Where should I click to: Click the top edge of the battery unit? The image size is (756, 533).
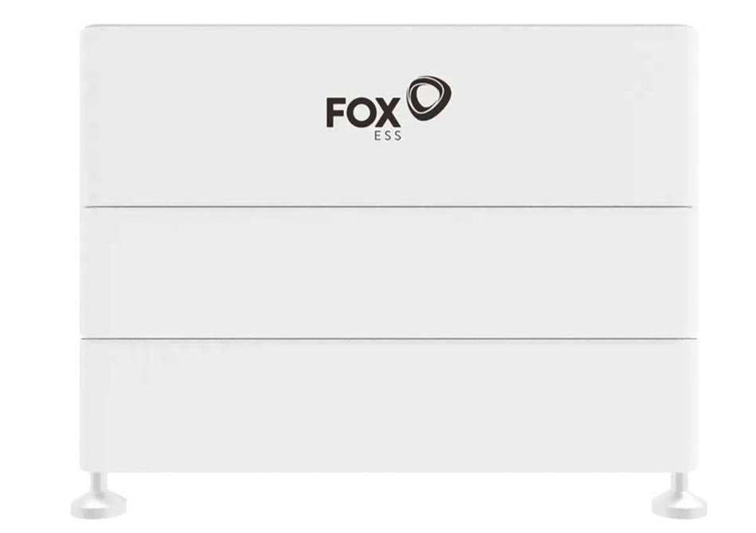[x=390, y=26]
